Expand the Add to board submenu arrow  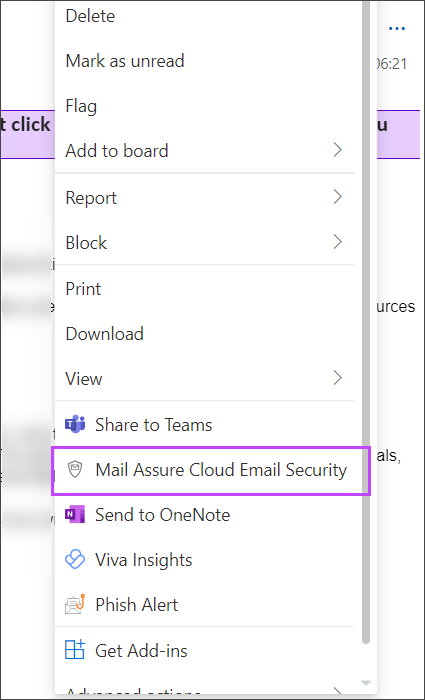[338, 150]
